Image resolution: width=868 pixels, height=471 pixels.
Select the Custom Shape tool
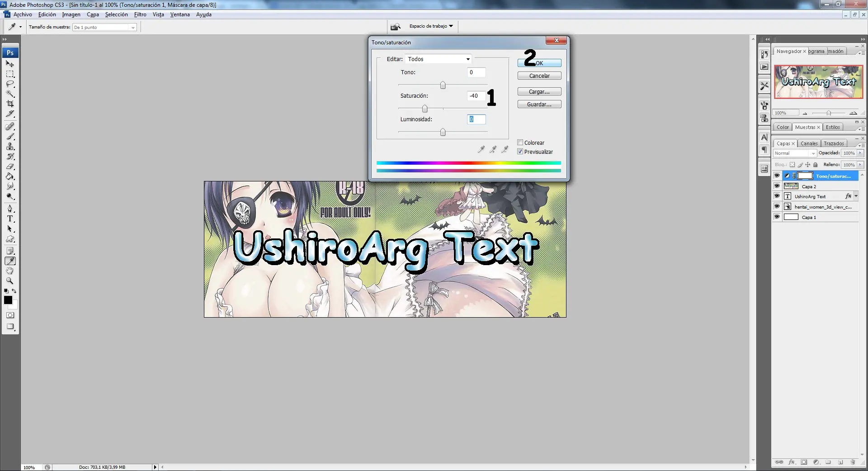10,238
